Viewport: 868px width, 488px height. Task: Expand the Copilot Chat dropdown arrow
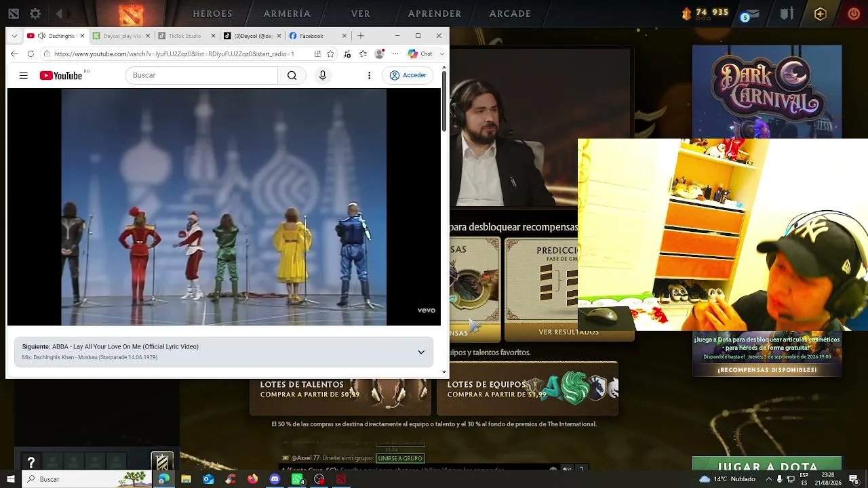tap(441, 54)
